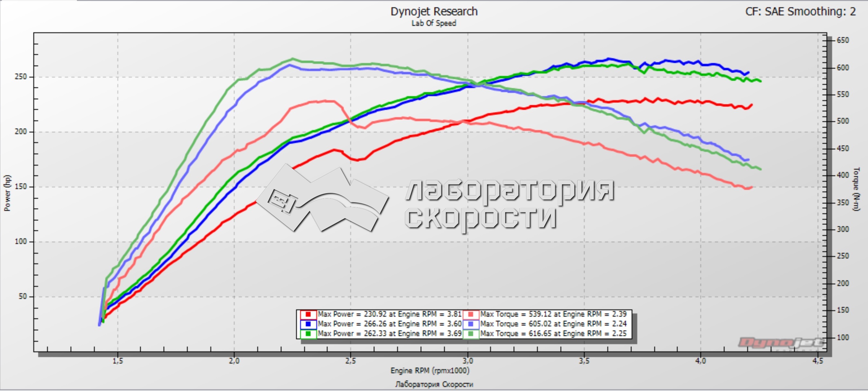This screenshot has height=391, width=868.
Task: Click the red Max Power legend swatch
Action: 308,314
